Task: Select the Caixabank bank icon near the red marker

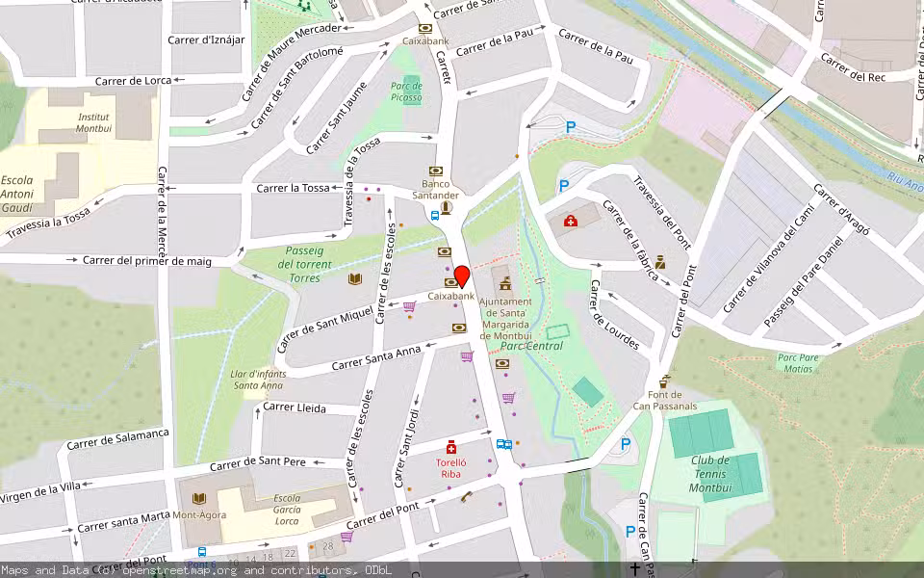Action: [x=450, y=282]
